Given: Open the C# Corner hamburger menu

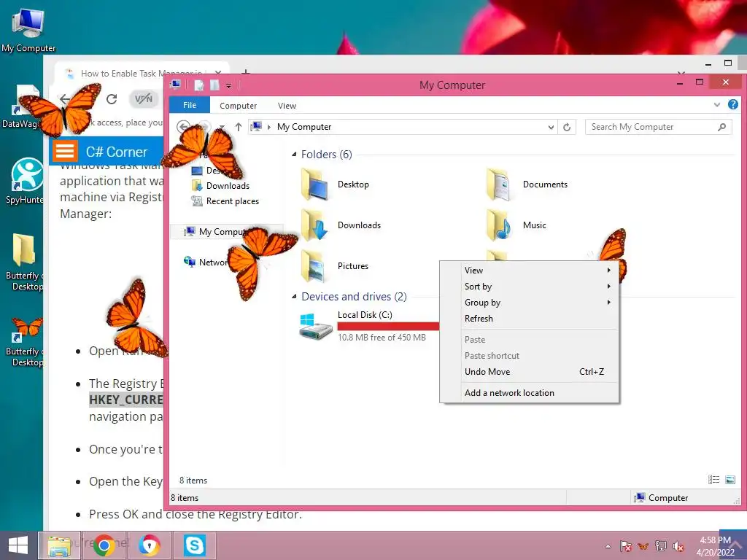Looking at the screenshot, I should coord(65,152).
